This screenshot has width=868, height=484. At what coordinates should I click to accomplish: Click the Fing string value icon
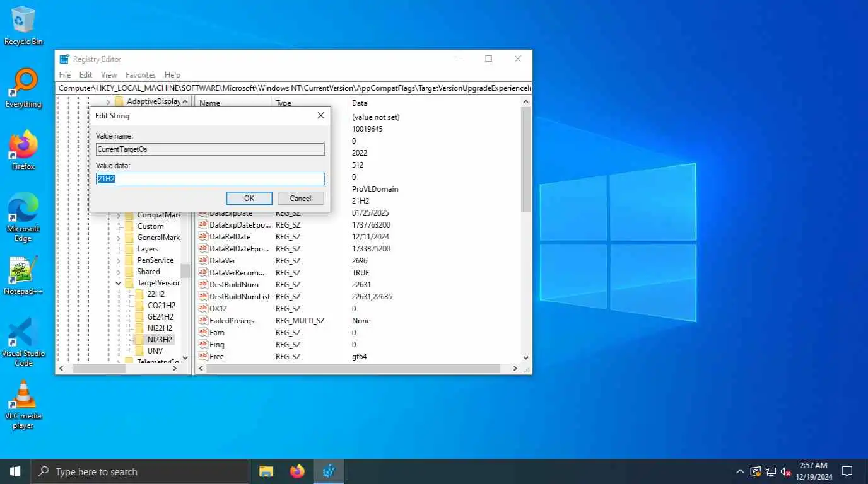point(203,344)
